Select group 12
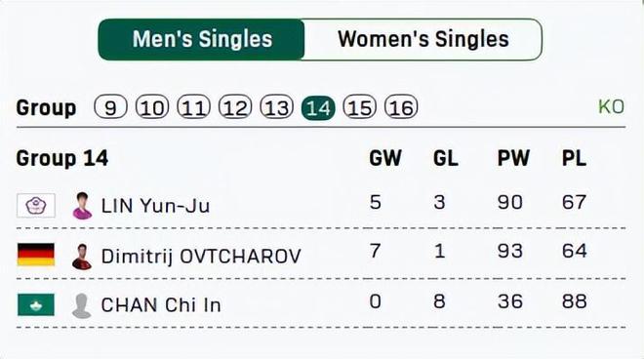Image resolution: width=644 pixels, height=359 pixels. coord(235,107)
